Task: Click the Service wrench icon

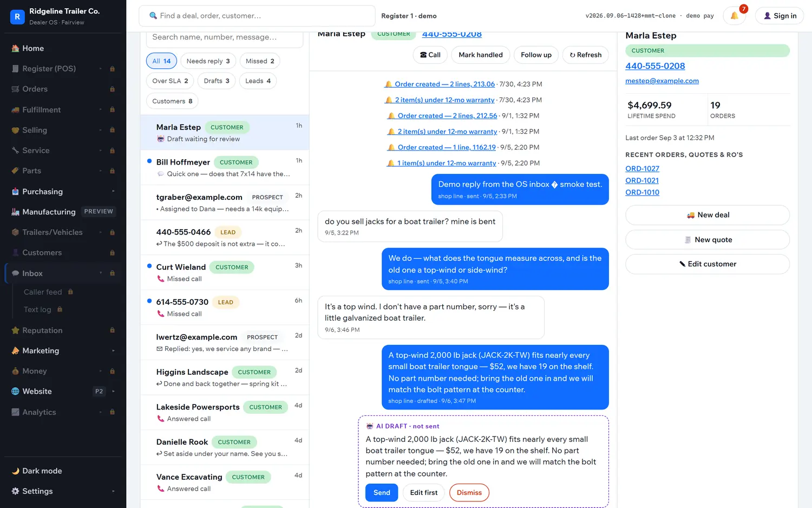Action: [15, 151]
